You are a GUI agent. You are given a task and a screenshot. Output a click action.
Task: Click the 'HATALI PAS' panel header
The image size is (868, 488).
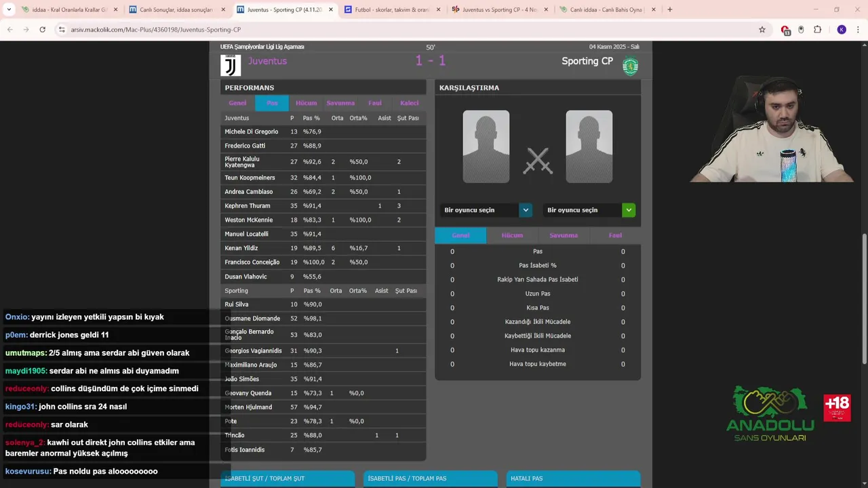point(573,479)
